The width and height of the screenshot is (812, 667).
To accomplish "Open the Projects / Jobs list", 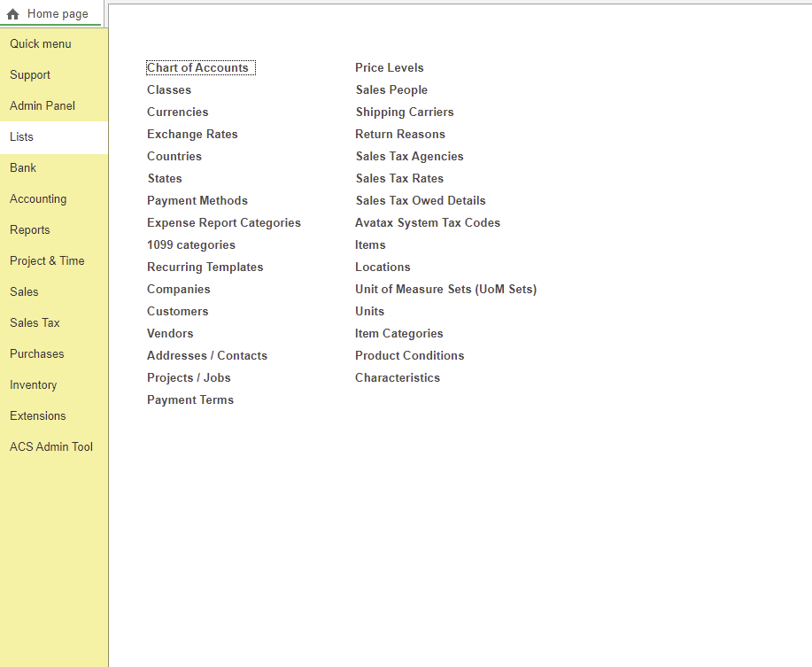I will point(189,378).
